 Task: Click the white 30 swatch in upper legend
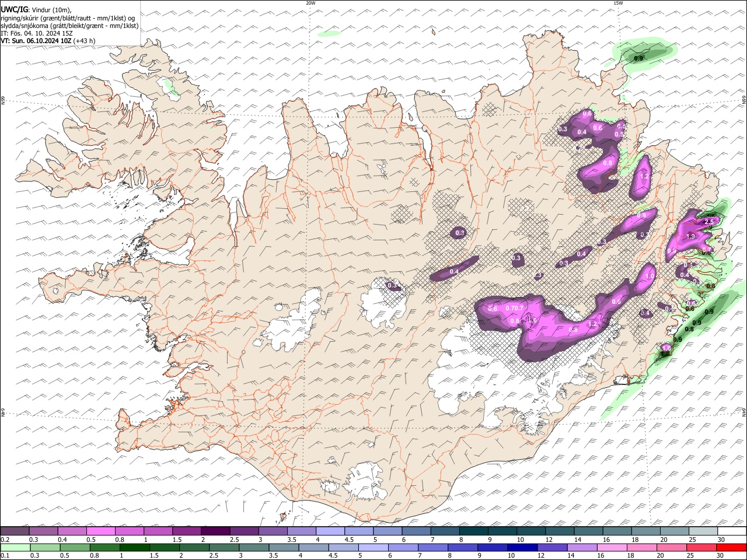coord(731,531)
